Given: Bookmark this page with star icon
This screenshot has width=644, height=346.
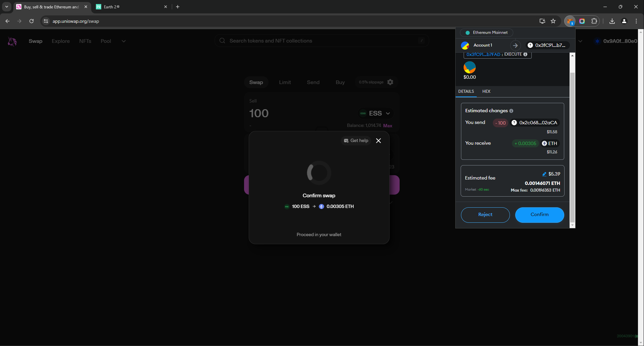Looking at the screenshot, I should [553, 21].
